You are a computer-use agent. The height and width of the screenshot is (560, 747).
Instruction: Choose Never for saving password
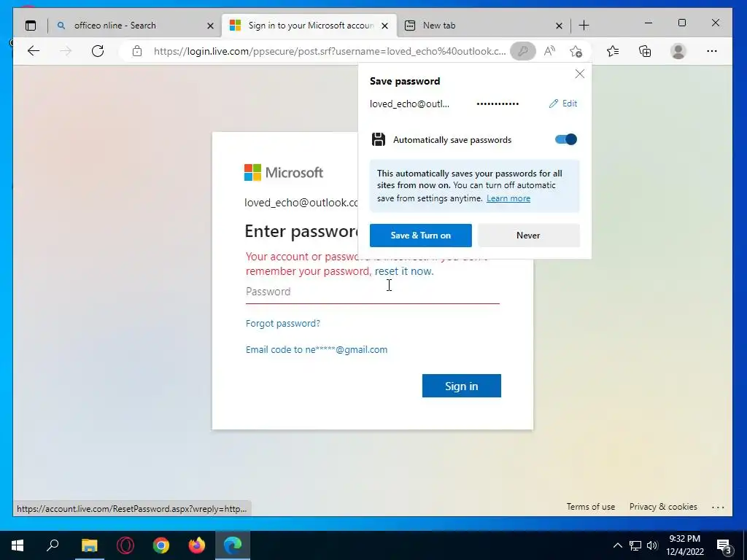pos(528,236)
